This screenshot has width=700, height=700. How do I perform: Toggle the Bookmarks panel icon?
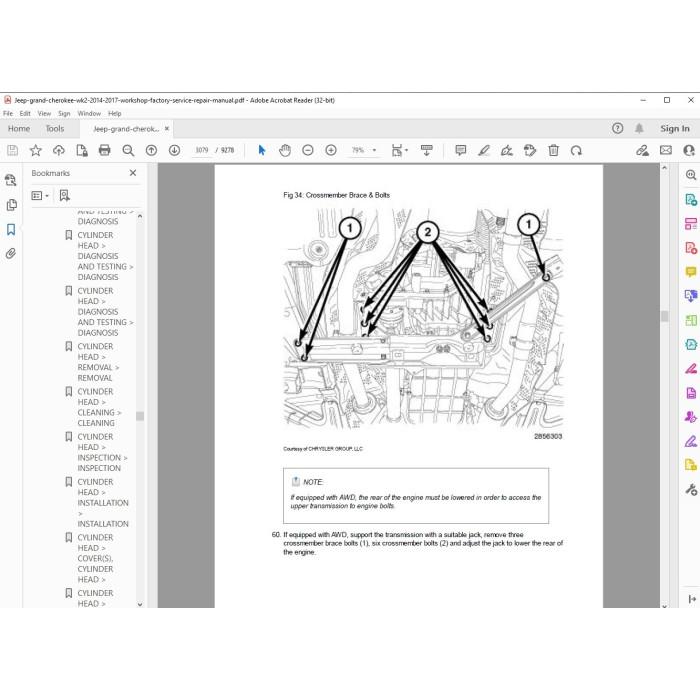(11, 229)
